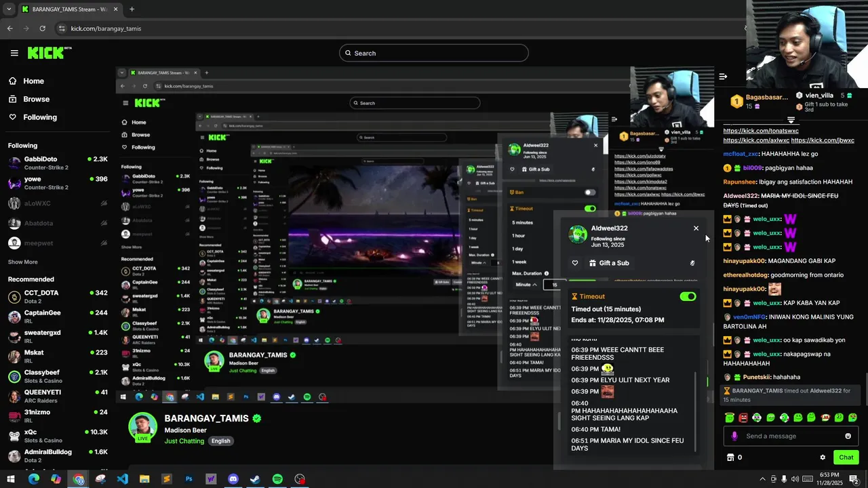Open the kick.com/jbwxc chat link
The width and height of the screenshot is (868, 488).
click(x=823, y=140)
